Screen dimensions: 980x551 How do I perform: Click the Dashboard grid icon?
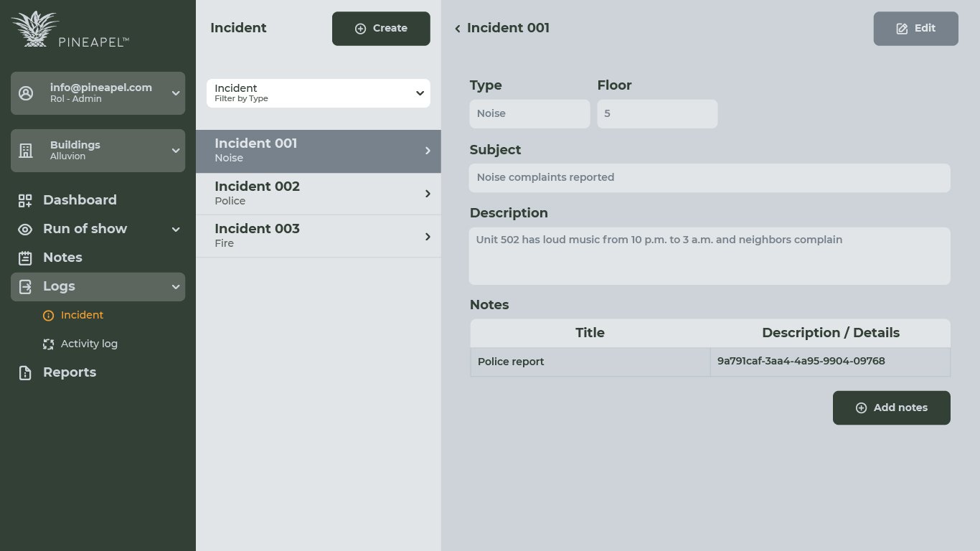pos(25,201)
